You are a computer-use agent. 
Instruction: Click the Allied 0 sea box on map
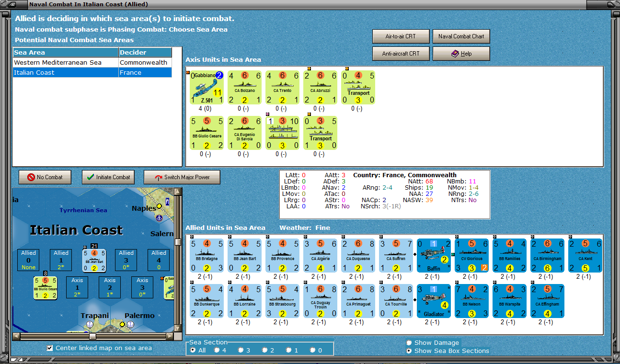click(29, 260)
